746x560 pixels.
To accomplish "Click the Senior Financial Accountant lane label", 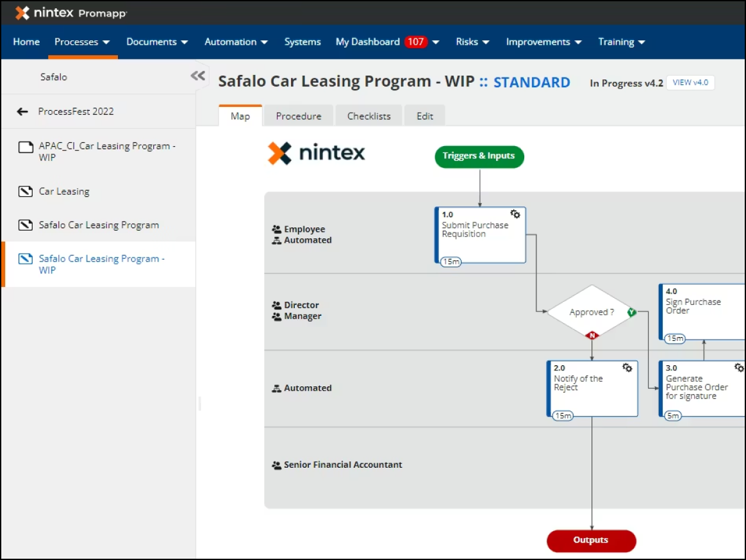I will coord(343,465).
